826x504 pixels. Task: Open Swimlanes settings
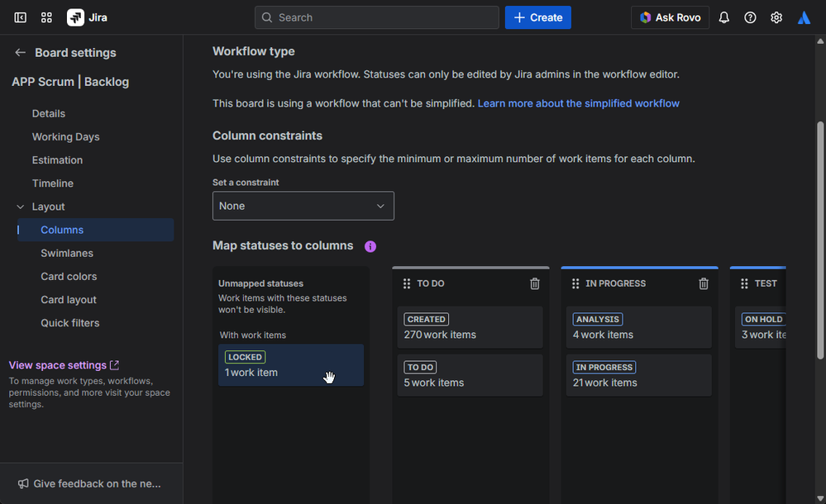(x=67, y=254)
